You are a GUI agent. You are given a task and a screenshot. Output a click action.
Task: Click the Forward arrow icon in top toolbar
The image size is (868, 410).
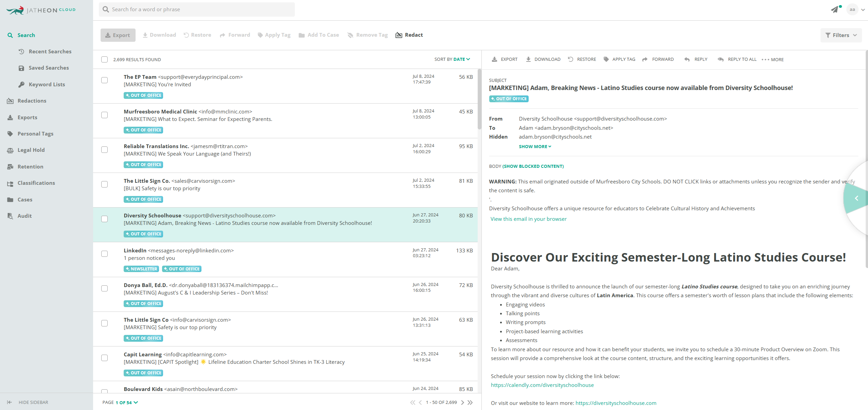tap(223, 35)
